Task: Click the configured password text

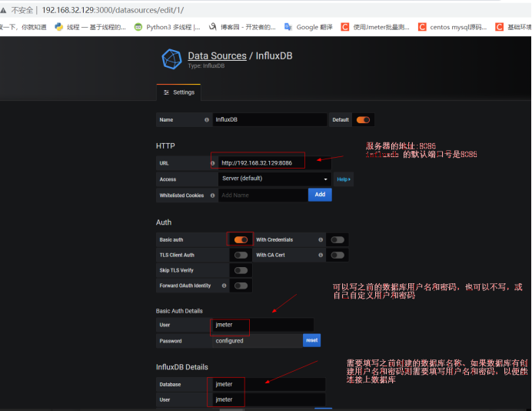Action: (x=229, y=341)
